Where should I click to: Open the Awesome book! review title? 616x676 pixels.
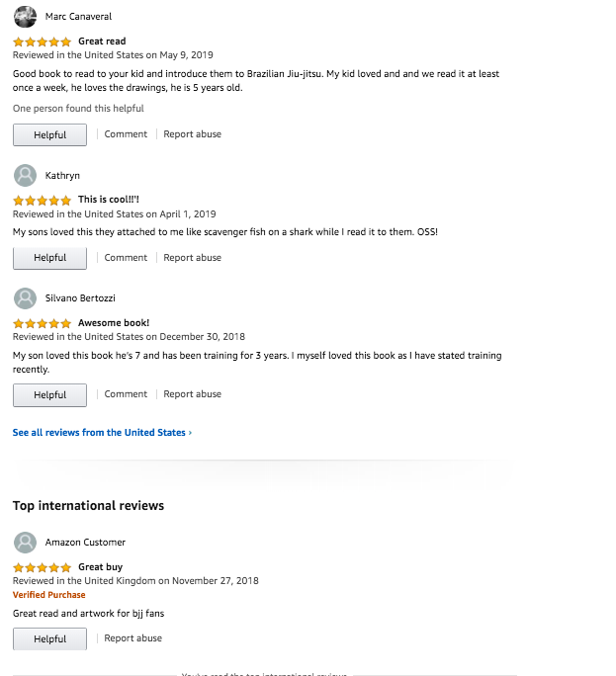(x=114, y=323)
